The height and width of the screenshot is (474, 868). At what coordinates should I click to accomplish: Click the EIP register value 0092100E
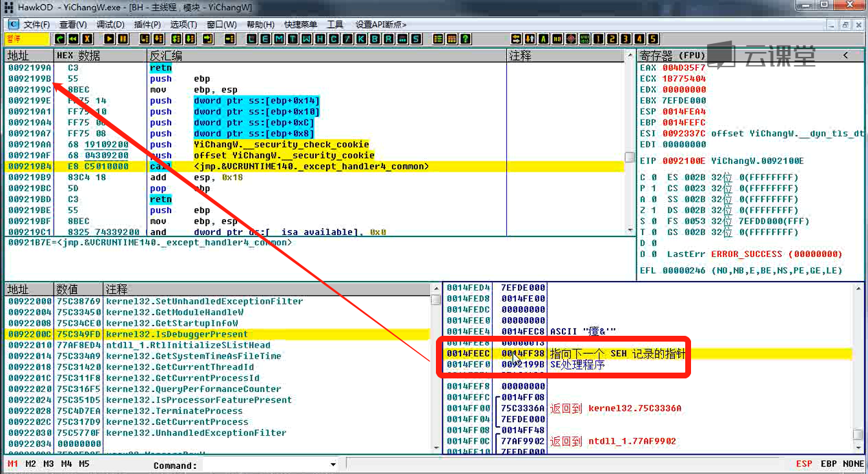684,161
